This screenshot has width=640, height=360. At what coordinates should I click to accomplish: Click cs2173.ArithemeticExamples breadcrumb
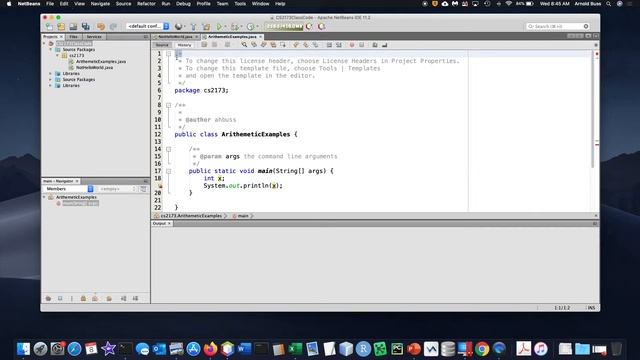point(191,216)
